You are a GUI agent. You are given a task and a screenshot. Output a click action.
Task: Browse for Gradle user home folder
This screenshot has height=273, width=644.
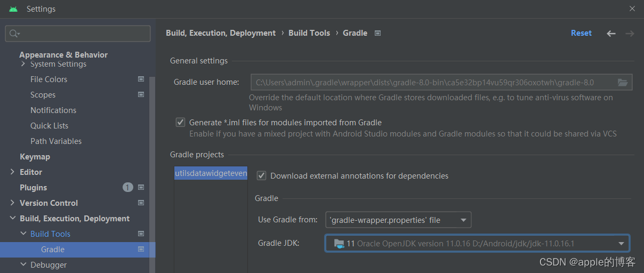(622, 82)
